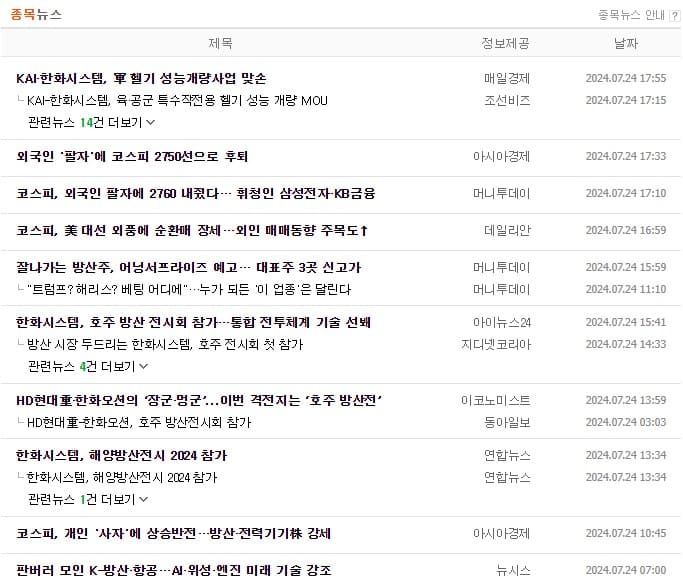Open article '코스피, 외국인 팔자에 2760 내줬다'
Image resolution: width=683 pixels, height=581 pixels.
point(196,193)
